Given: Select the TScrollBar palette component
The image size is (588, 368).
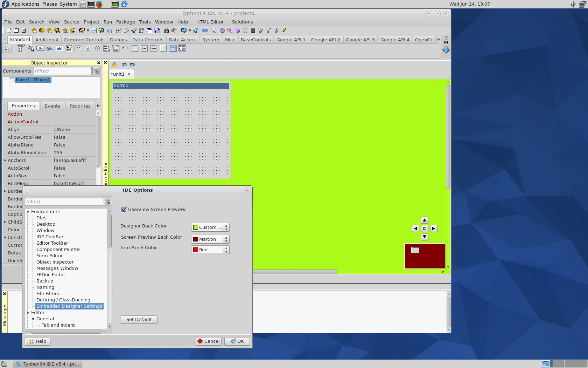Looking at the screenshot, I should tap(126, 48).
